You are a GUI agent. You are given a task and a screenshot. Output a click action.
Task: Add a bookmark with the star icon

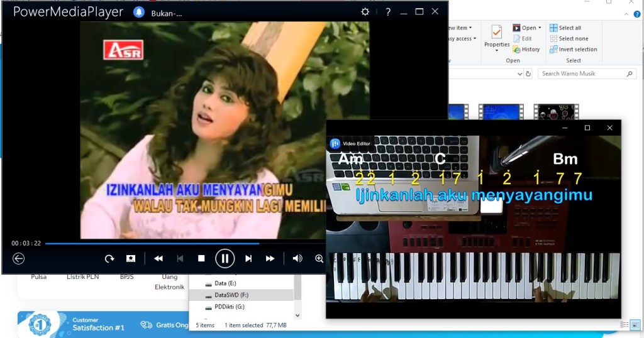click(x=131, y=258)
